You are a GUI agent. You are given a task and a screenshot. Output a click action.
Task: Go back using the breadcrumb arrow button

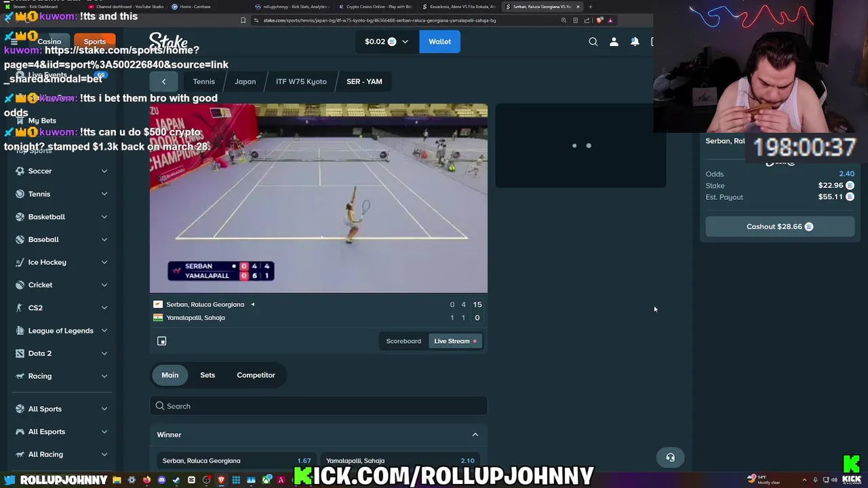(163, 81)
